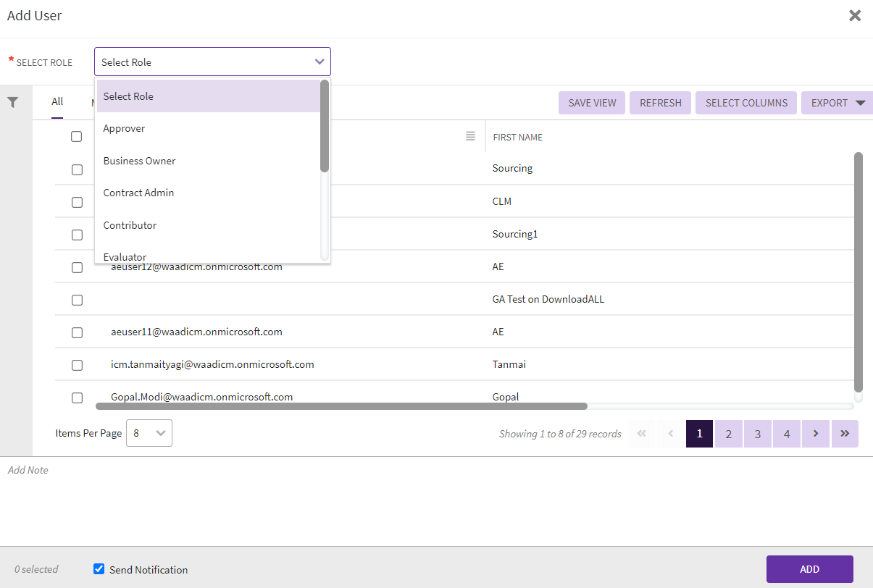This screenshot has height=588, width=873.
Task: Click the SAVE VIEW button
Action: click(x=592, y=103)
